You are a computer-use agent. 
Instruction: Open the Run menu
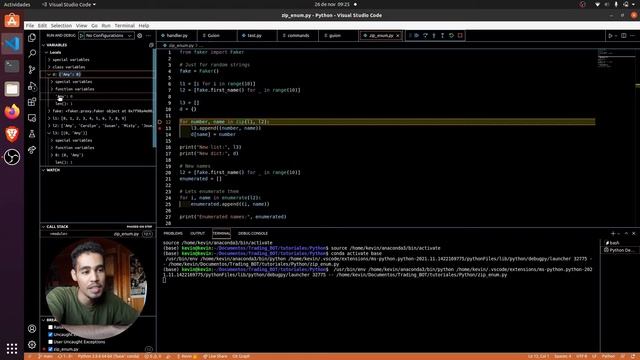coord(106,25)
